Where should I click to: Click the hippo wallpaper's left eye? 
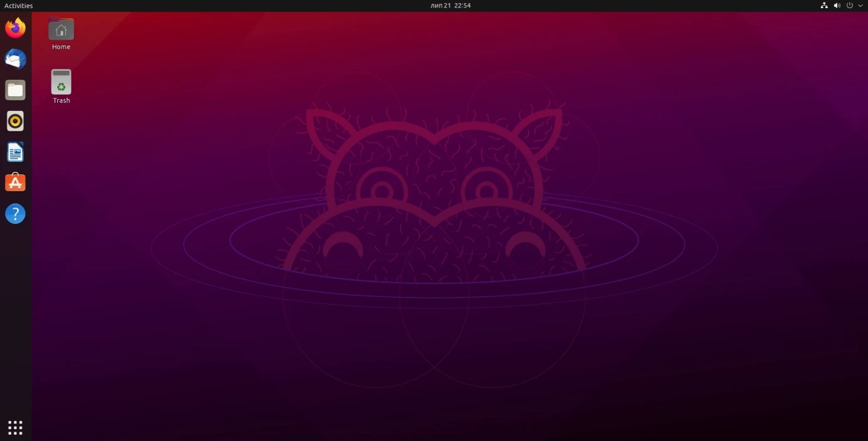pos(382,191)
